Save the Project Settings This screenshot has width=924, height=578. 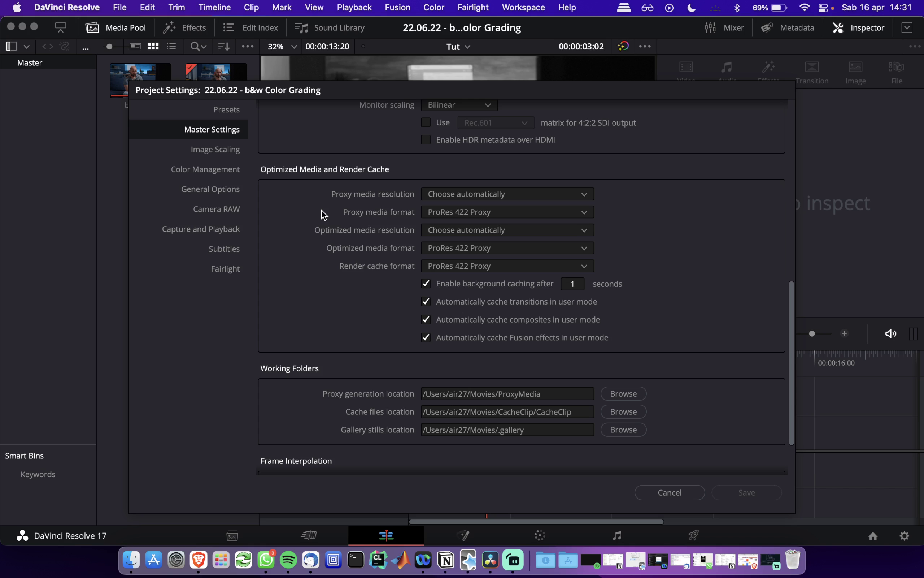tap(746, 492)
